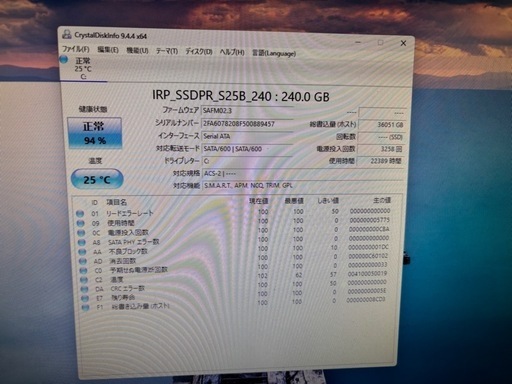
Task: Open the ディスク(D) menu
Action: (x=199, y=52)
